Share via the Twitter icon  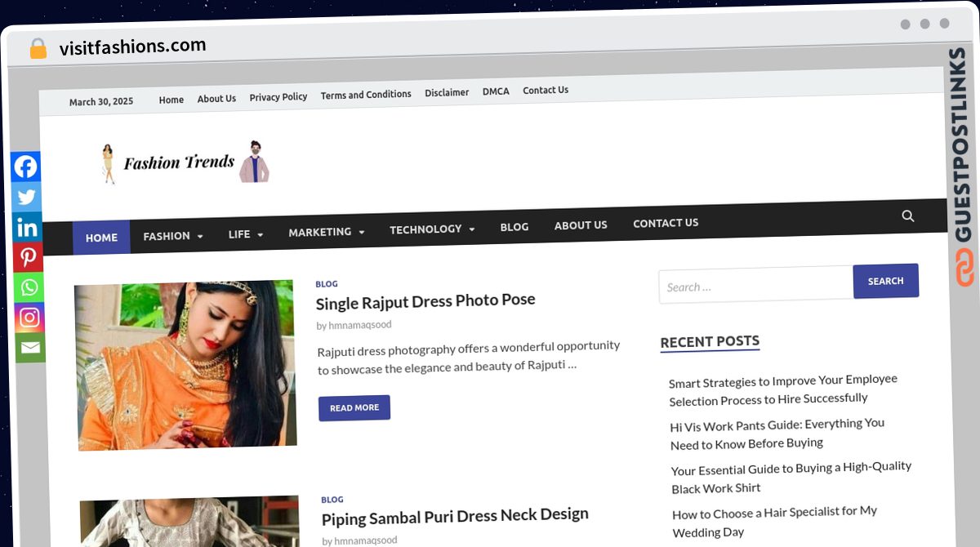[x=26, y=197]
